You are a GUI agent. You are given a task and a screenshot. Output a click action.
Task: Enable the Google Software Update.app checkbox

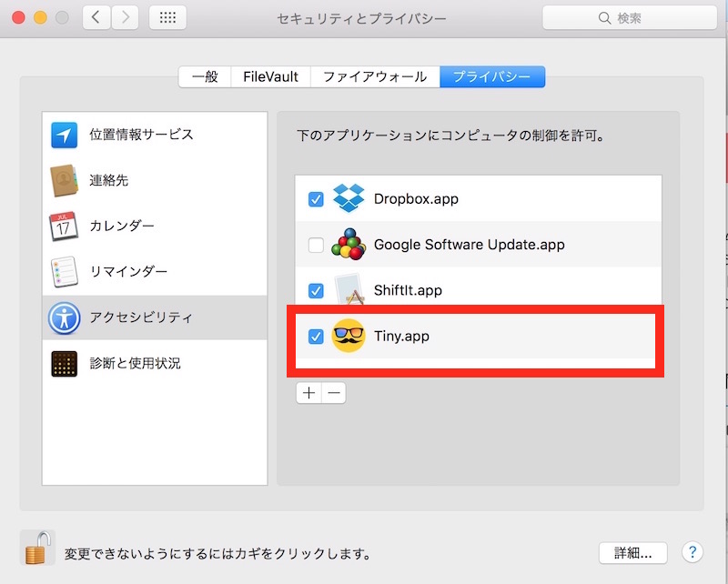point(316,245)
